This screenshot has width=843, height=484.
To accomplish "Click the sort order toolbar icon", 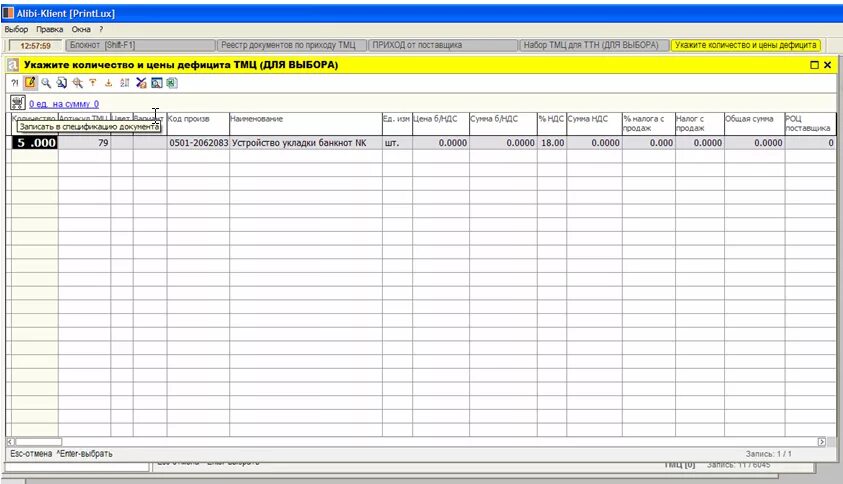I will coord(125,83).
